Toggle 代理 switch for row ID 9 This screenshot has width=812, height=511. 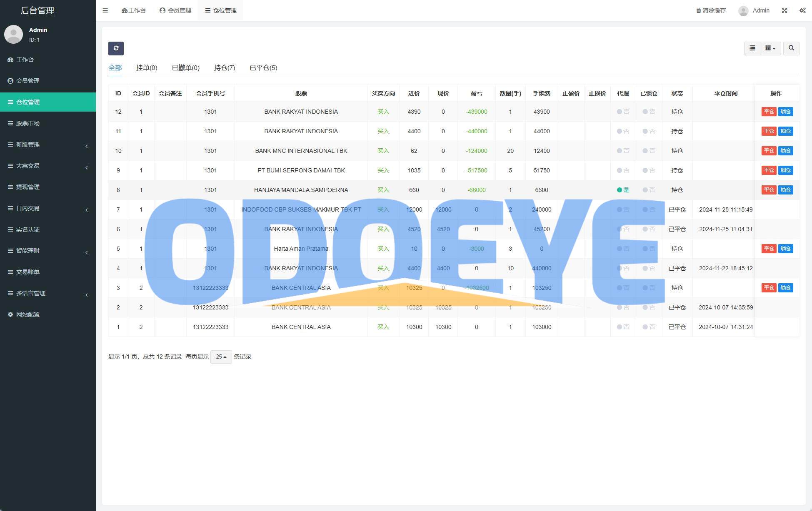pyautogui.click(x=623, y=170)
